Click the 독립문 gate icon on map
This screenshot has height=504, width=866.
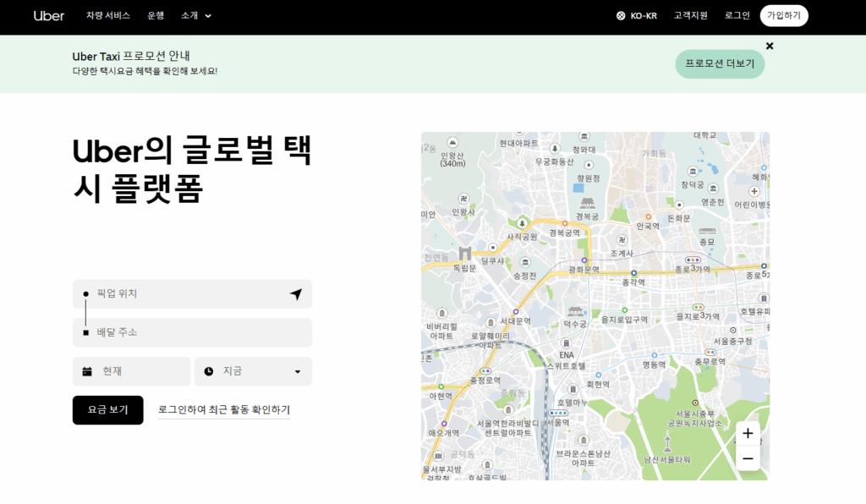[465, 254]
